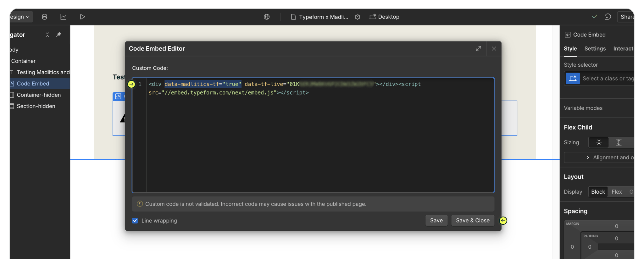Open the Typeform x Madli... page selector
Screen dimensions: 644x259
(x=320, y=17)
